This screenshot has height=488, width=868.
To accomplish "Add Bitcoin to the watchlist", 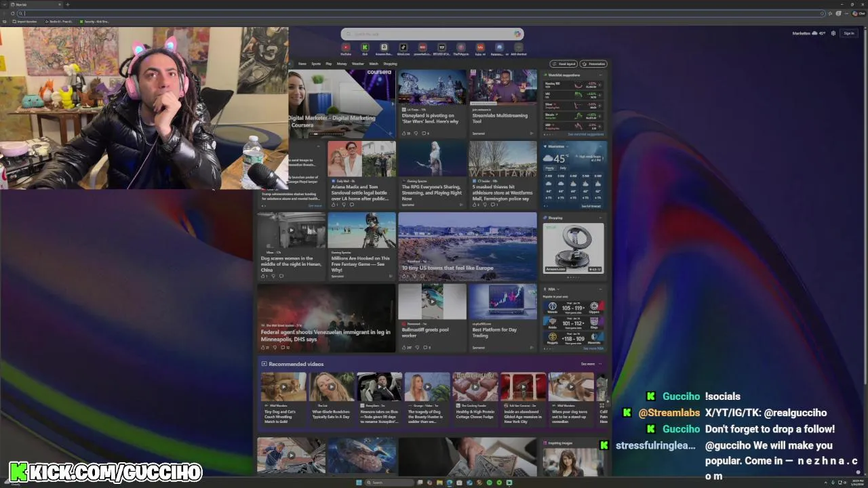I will 599,116.
